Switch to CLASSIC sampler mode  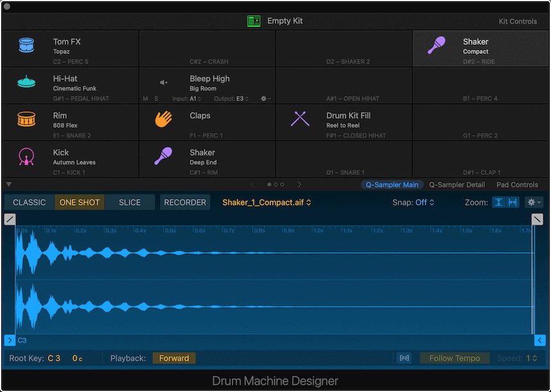point(29,202)
